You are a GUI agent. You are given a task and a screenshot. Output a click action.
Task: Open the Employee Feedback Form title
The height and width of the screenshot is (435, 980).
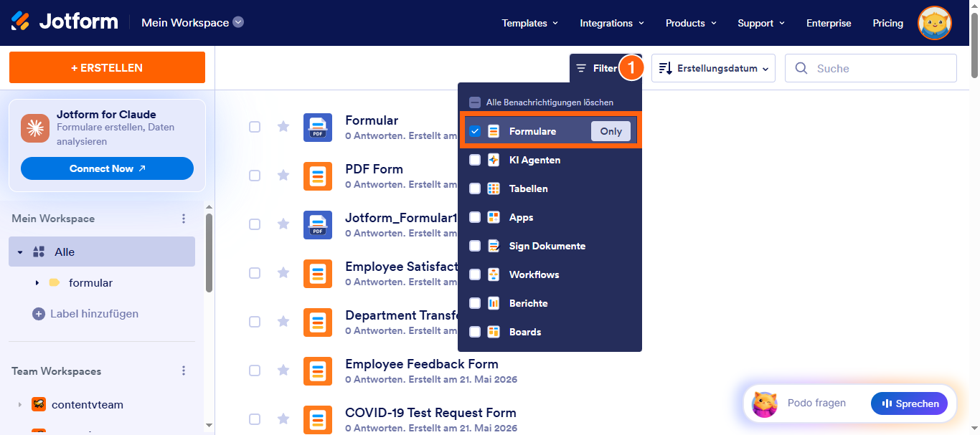point(422,364)
